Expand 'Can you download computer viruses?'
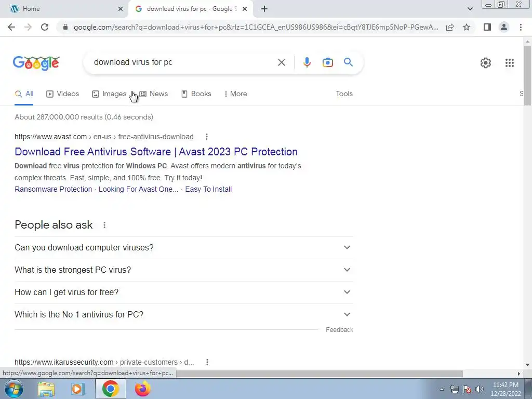532x399 pixels. (x=184, y=248)
